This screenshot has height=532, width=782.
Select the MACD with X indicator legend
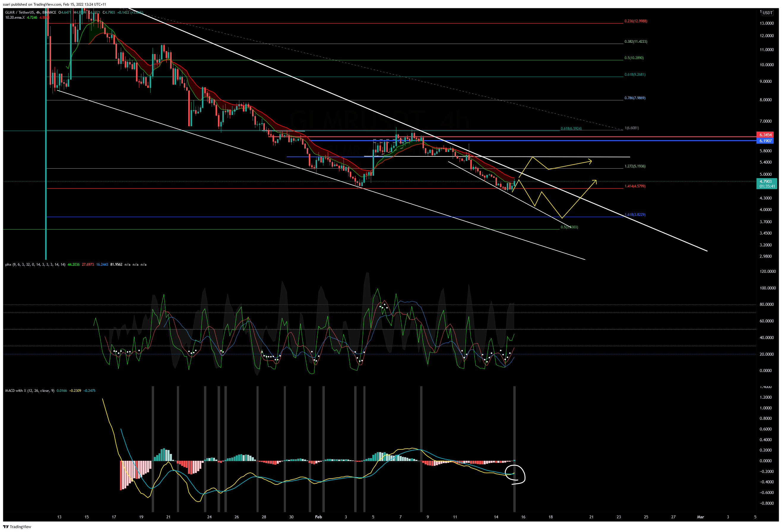[30, 391]
